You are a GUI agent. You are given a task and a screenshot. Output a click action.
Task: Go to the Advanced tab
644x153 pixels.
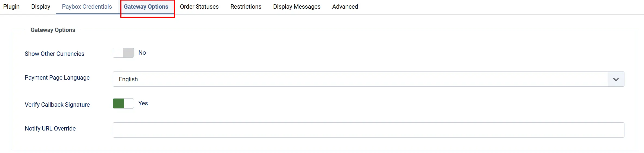point(345,7)
